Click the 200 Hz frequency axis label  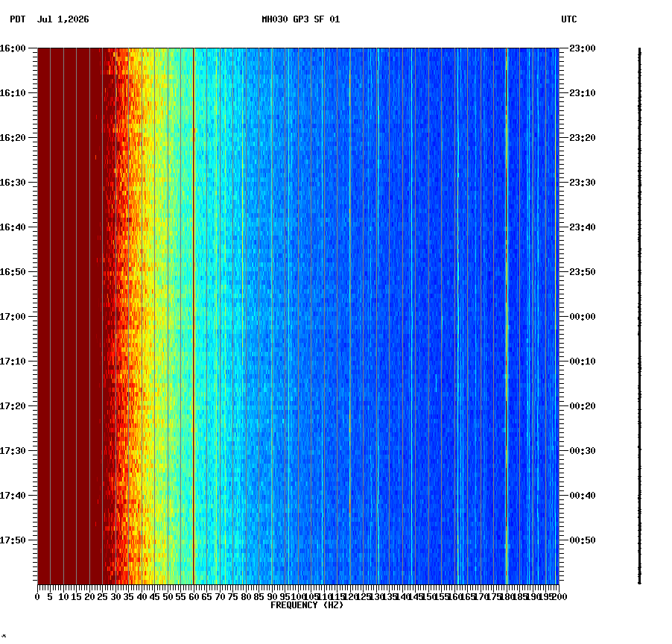tap(560, 597)
